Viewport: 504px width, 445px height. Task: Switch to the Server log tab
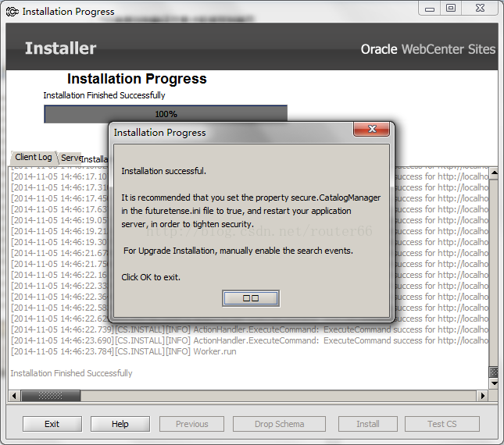70,158
